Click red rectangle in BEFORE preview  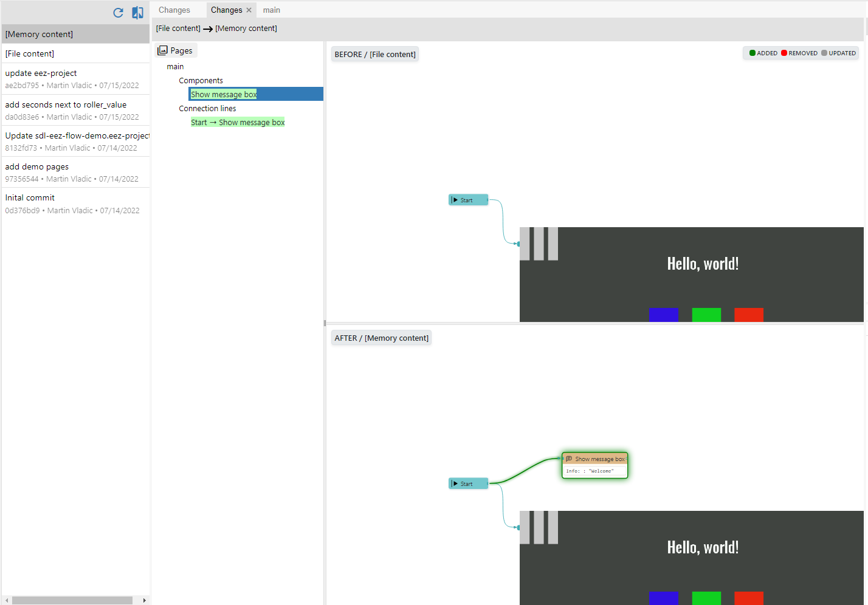(749, 315)
